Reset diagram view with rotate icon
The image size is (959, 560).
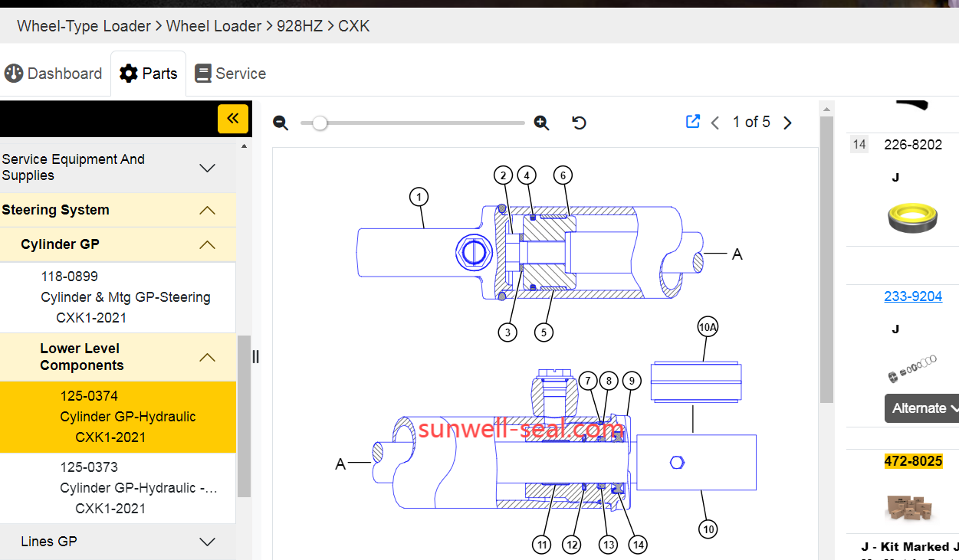(x=580, y=123)
